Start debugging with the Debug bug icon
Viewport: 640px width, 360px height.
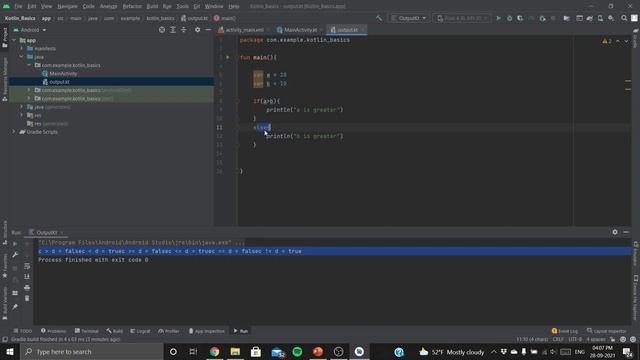509,18
